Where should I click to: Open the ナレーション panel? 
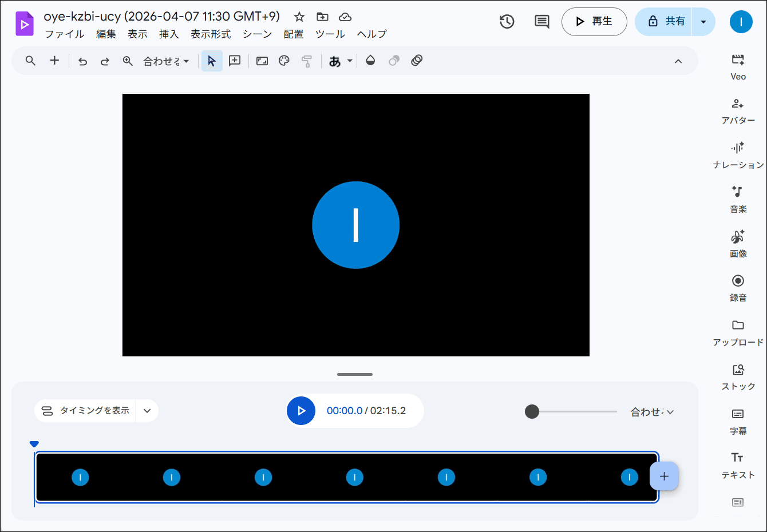click(738, 156)
